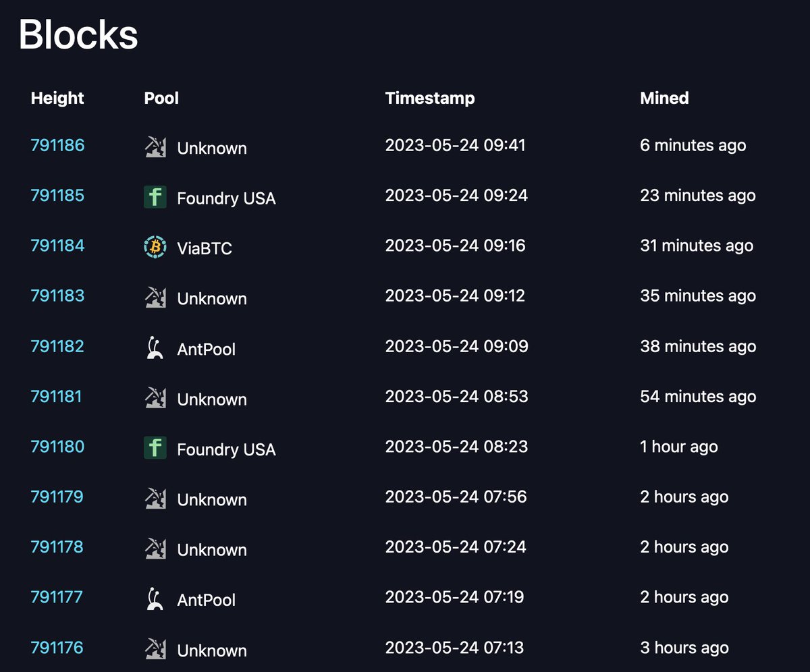
Task: Click timestamp 2023-05-24 09:16
Action: point(455,246)
